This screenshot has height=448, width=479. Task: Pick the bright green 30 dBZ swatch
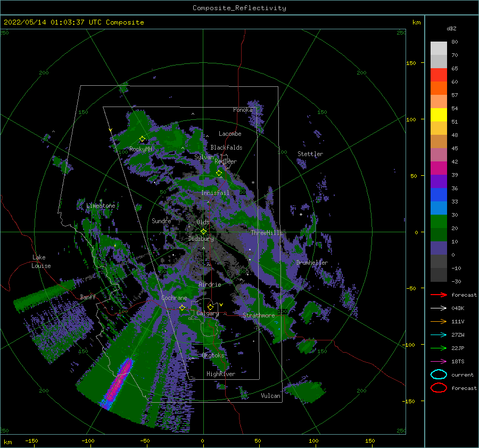(439, 221)
